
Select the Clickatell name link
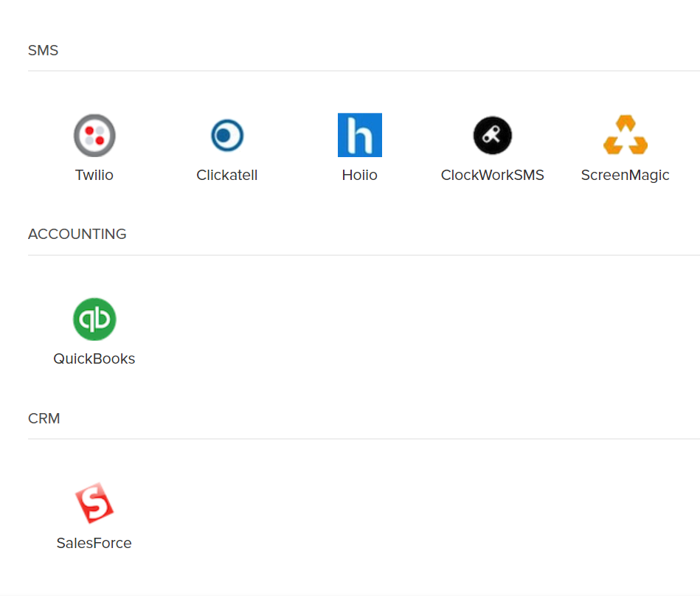[x=226, y=176]
